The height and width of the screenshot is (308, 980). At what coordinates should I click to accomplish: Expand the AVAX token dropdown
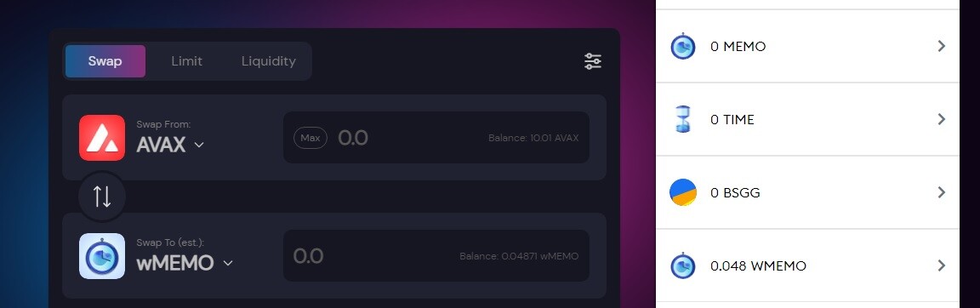click(199, 145)
